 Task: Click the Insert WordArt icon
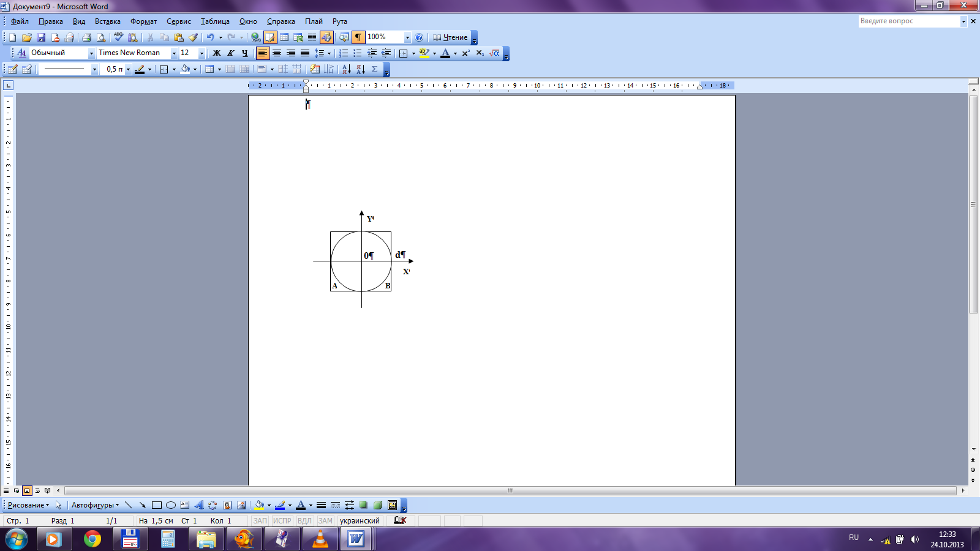(x=198, y=505)
